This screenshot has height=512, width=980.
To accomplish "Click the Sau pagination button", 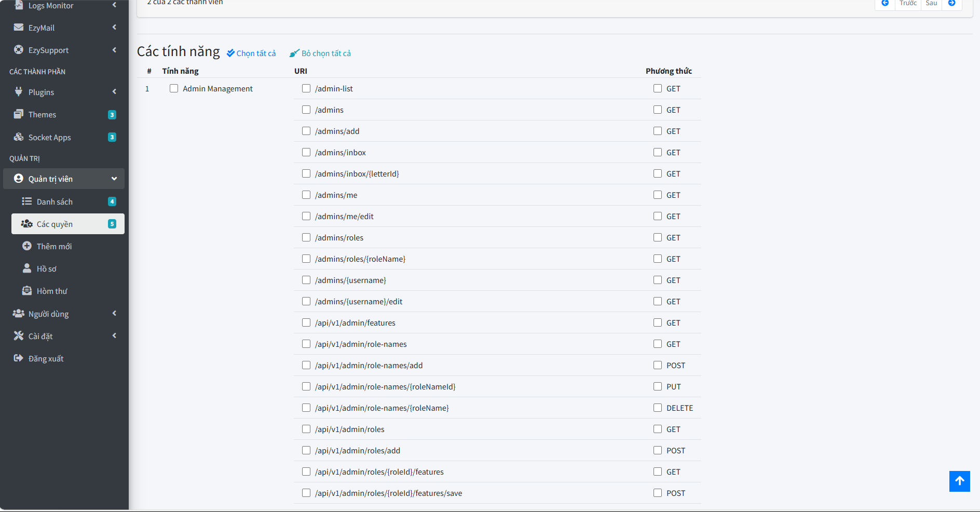I will coord(931,3).
